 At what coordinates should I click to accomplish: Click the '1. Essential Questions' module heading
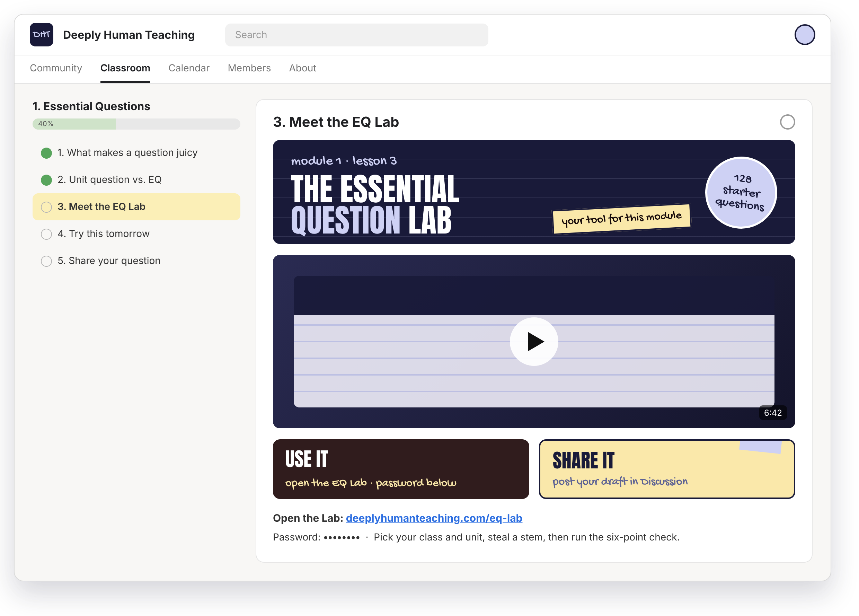point(91,106)
